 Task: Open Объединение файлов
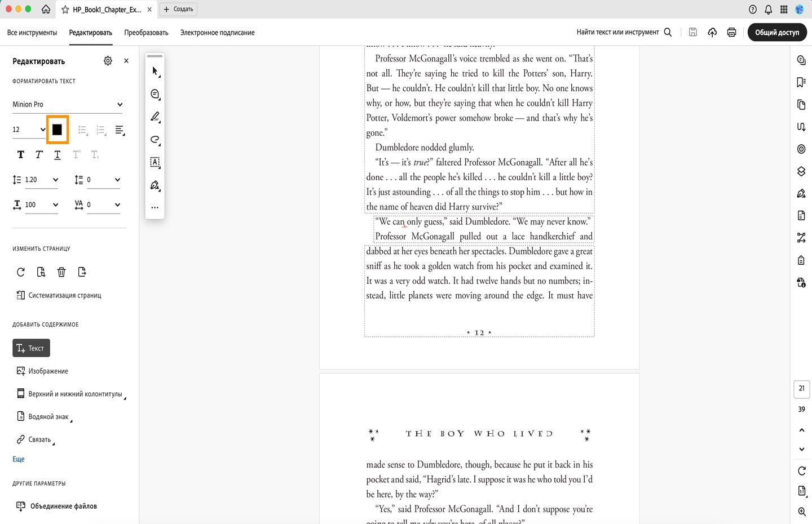(x=56, y=506)
